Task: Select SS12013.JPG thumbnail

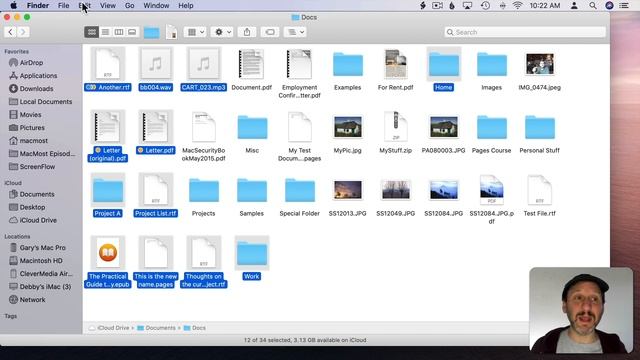Action: (x=348, y=190)
